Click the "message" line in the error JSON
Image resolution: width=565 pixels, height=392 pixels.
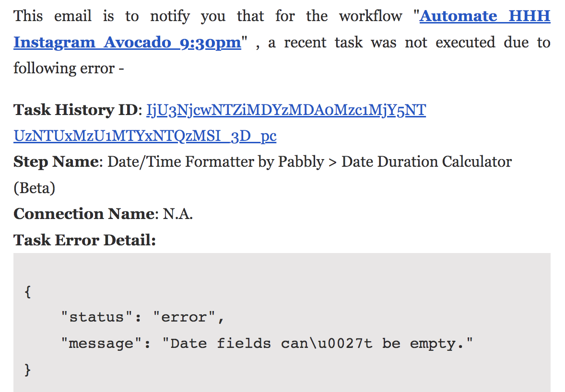pos(267,344)
